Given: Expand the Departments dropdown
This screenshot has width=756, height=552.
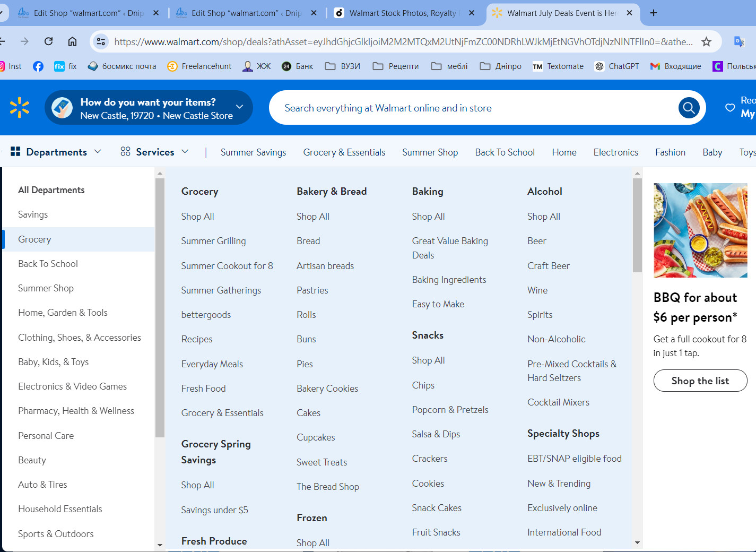Looking at the screenshot, I should (x=56, y=152).
